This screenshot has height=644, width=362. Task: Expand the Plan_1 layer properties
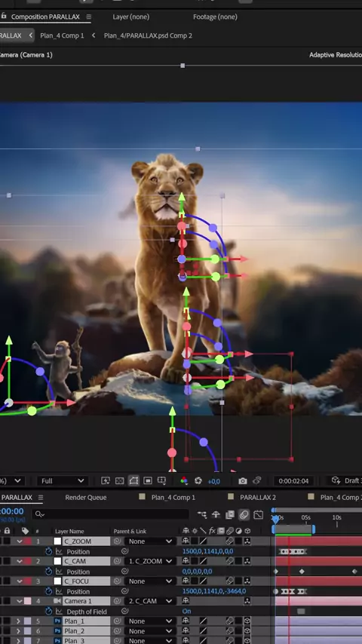click(18, 621)
